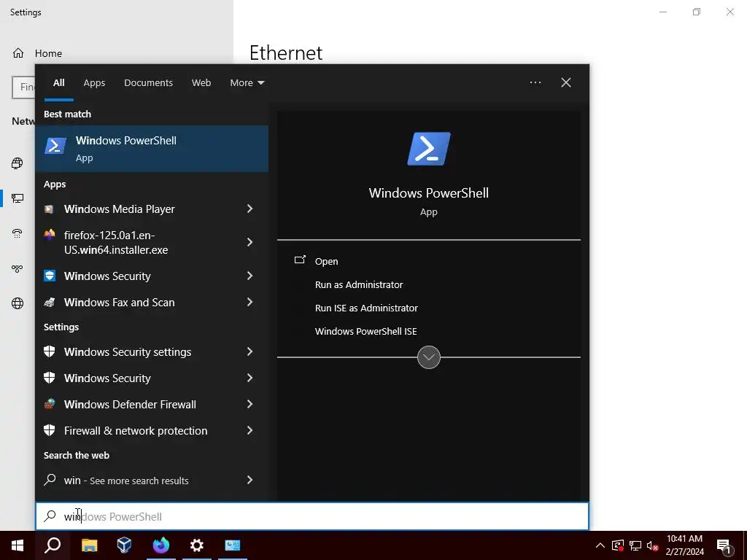This screenshot has width=747, height=560.
Task: Expand Windows Fax and Scan arrow
Action: tap(249, 302)
